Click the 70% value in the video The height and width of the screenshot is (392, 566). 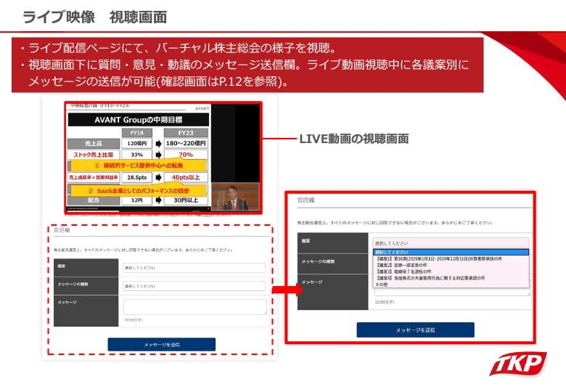[186, 155]
